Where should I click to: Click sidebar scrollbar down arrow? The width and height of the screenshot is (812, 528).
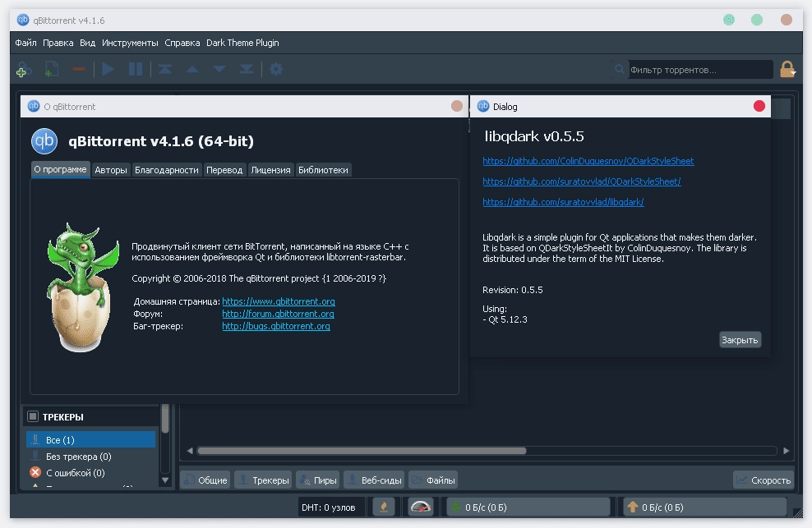click(164, 480)
